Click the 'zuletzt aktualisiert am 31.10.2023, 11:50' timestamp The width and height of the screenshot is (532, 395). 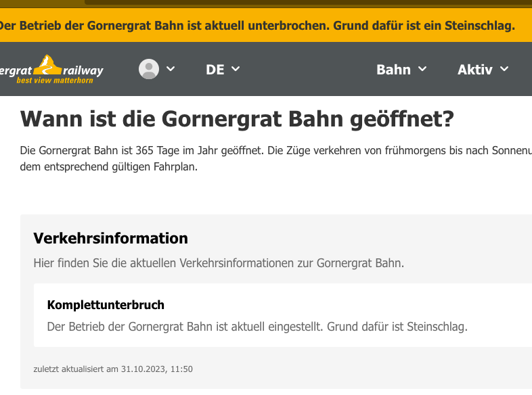(x=113, y=369)
